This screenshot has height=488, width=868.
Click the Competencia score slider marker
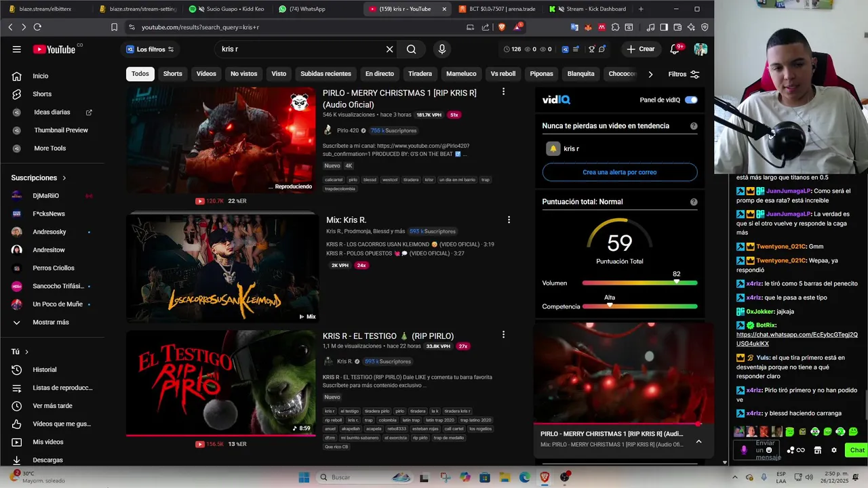[x=610, y=306]
